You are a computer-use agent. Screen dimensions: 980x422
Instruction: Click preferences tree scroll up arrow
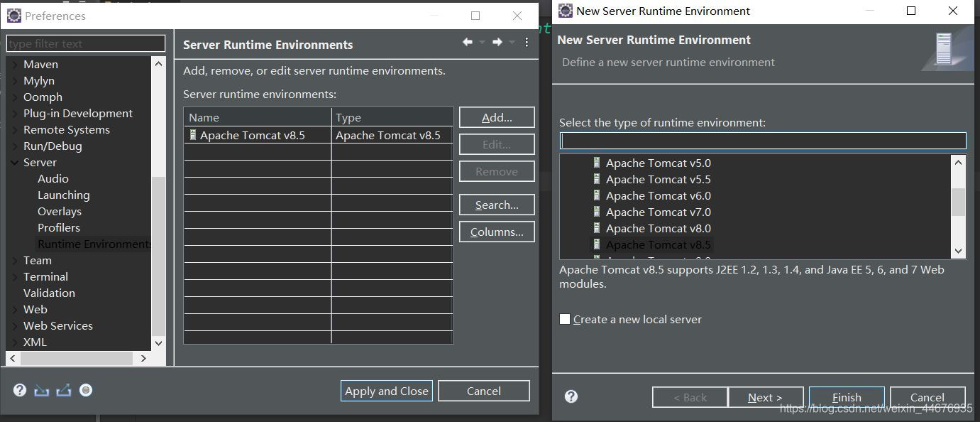coord(158,63)
